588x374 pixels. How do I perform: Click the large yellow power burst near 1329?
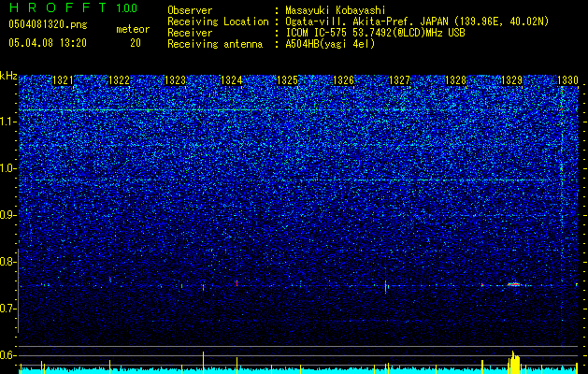click(514, 362)
